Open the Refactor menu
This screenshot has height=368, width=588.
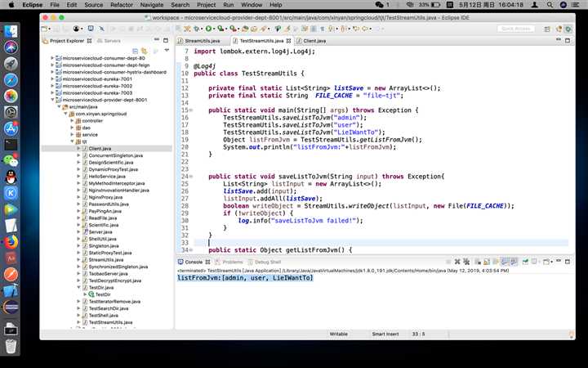point(122,5)
